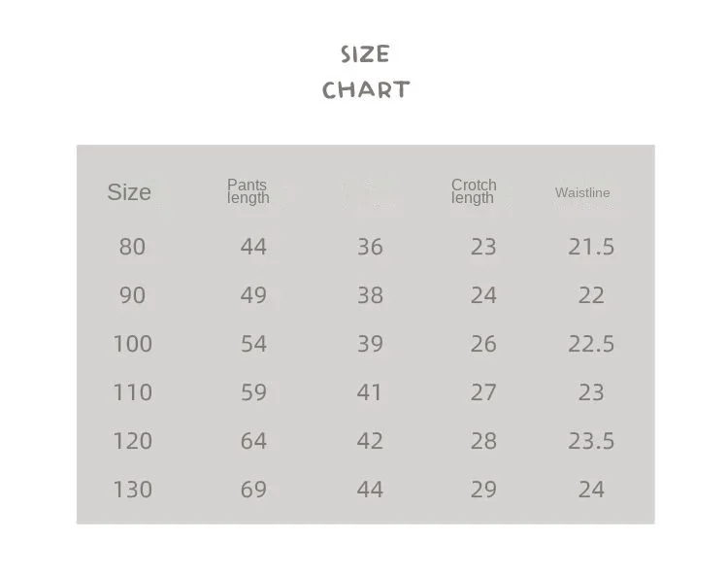Select size 100 row label

[x=133, y=344]
